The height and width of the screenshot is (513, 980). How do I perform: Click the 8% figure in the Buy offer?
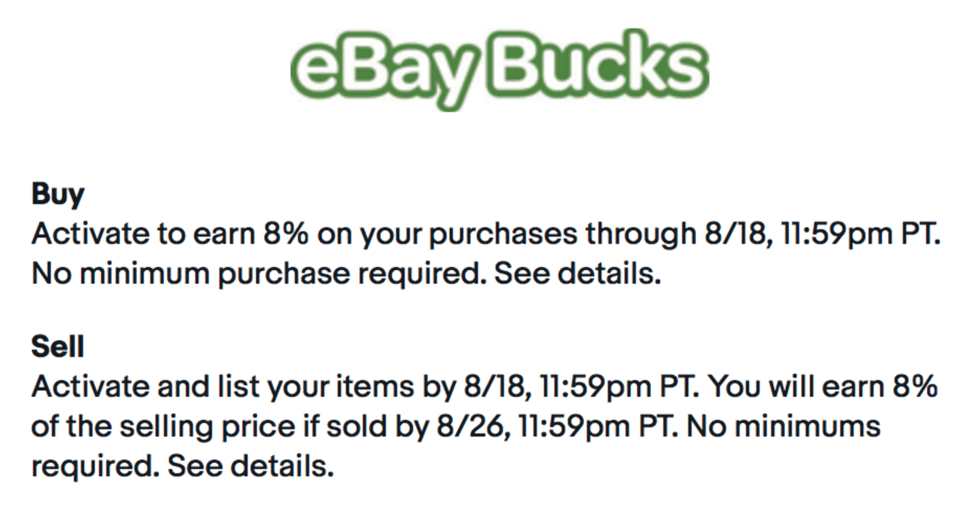(286, 233)
